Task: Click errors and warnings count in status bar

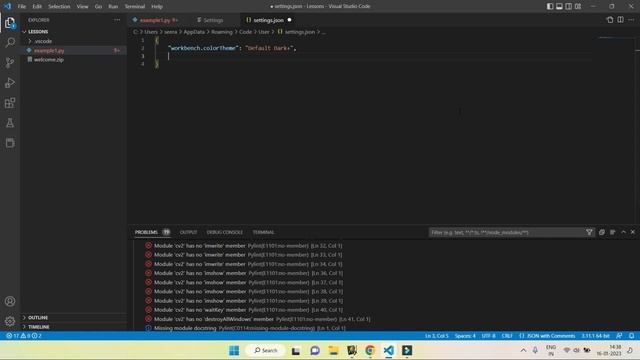Action: (24, 336)
